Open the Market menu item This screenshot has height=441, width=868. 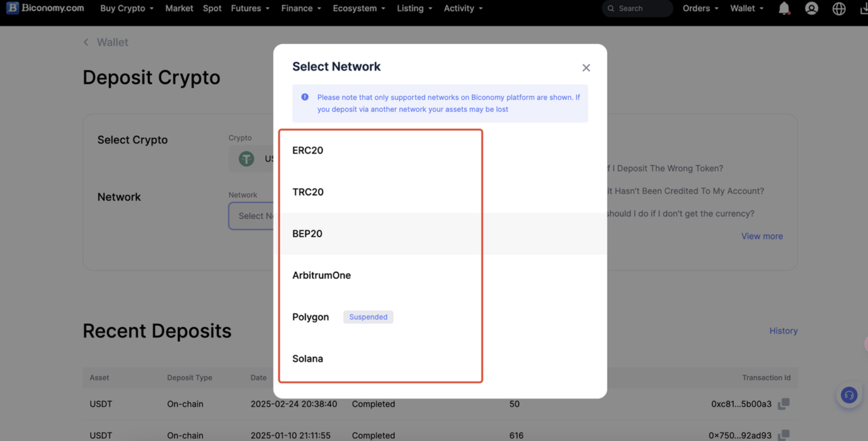tap(179, 9)
